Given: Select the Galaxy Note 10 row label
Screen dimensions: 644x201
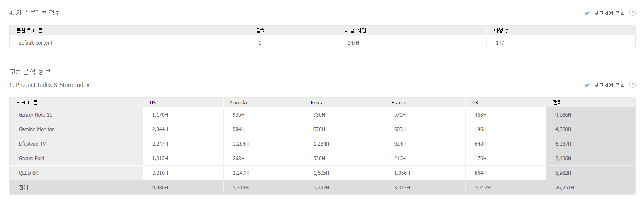Looking at the screenshot, I should click(x=35, y=115).
